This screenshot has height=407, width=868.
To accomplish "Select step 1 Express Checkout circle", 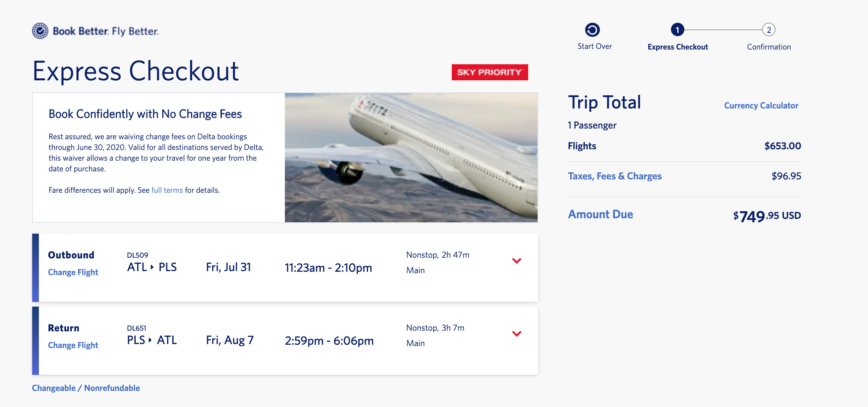I will (x=677, y=30).
